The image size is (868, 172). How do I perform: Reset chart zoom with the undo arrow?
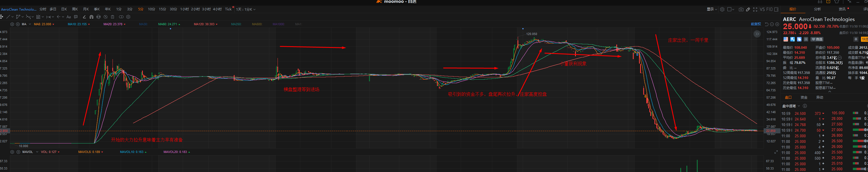point(767,24)
